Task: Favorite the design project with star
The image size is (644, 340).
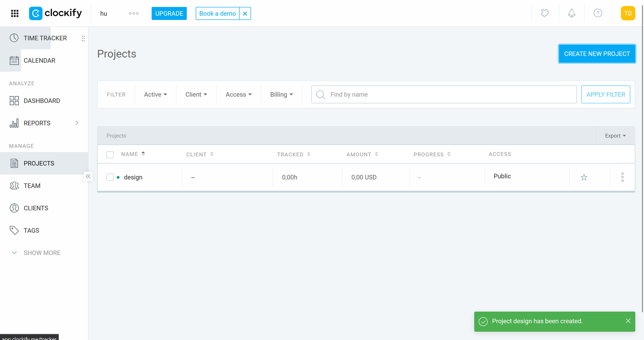Action: [x=584, y=177]
